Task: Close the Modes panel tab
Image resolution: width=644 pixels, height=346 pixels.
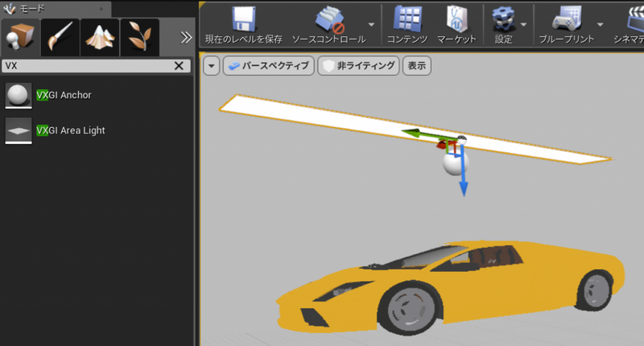Action: click(101, 9)
